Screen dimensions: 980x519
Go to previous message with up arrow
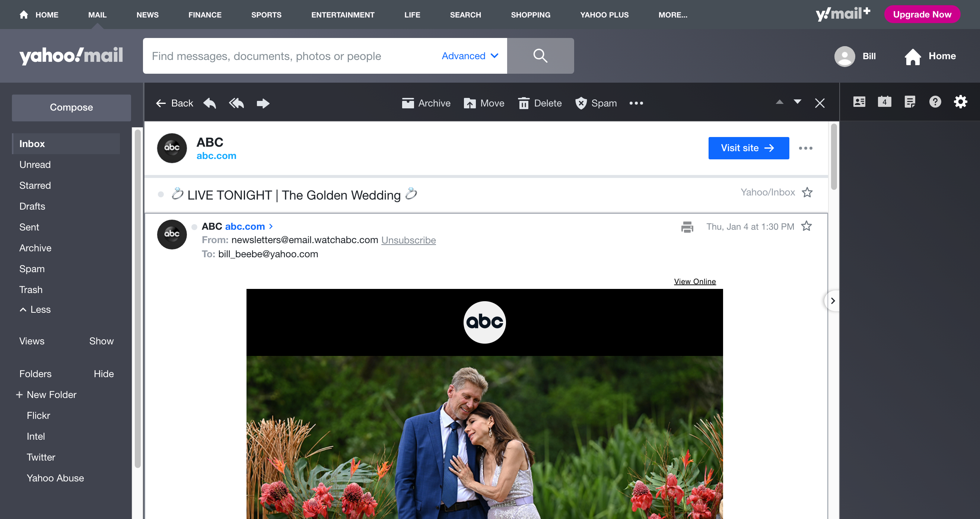(780, 102)
